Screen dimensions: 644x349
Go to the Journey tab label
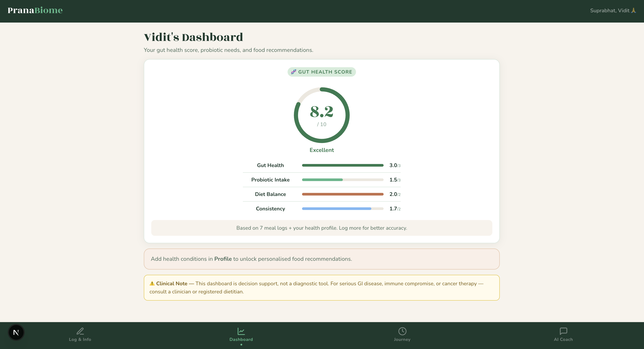(x=402, y=340)
